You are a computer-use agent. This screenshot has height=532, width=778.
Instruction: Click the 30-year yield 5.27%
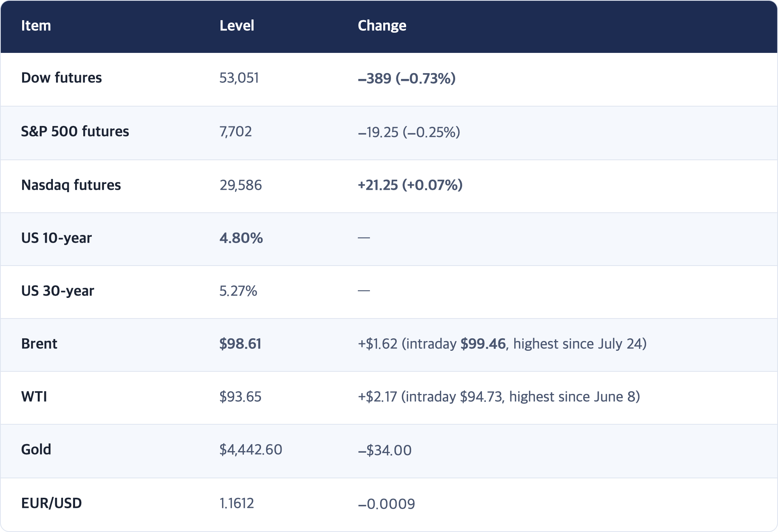[x=238, y=291]
